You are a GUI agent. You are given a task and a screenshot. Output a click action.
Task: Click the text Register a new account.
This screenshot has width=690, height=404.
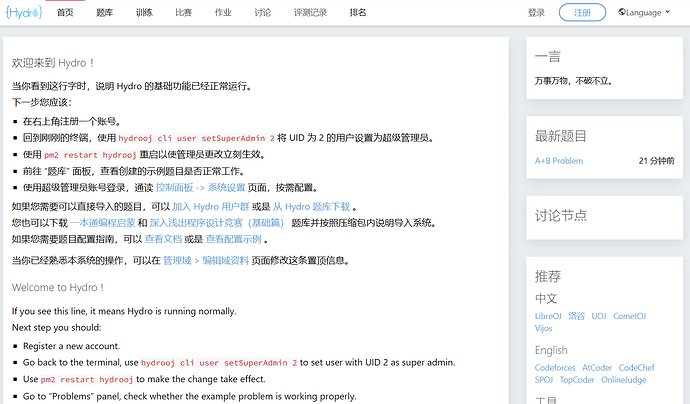point(71,346)
